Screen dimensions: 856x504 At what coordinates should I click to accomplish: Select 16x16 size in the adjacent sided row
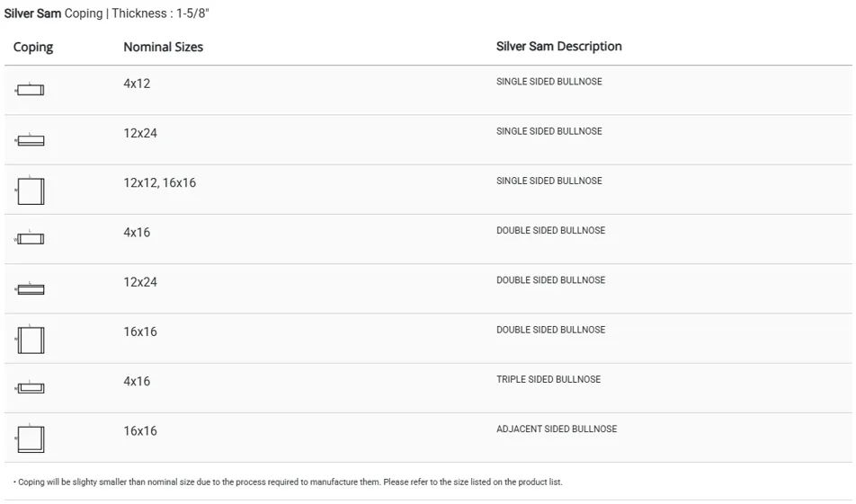(140, 431)
